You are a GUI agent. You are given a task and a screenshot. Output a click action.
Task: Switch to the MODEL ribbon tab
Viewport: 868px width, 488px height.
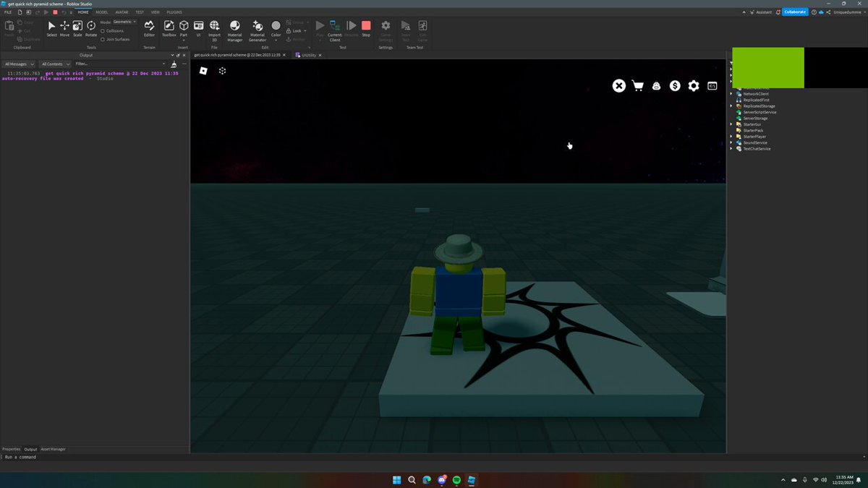[x=102, y=12]
